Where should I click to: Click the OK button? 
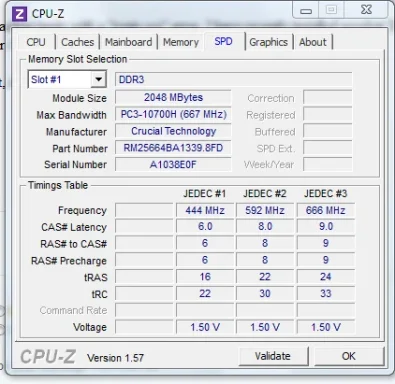coord(349,356)
